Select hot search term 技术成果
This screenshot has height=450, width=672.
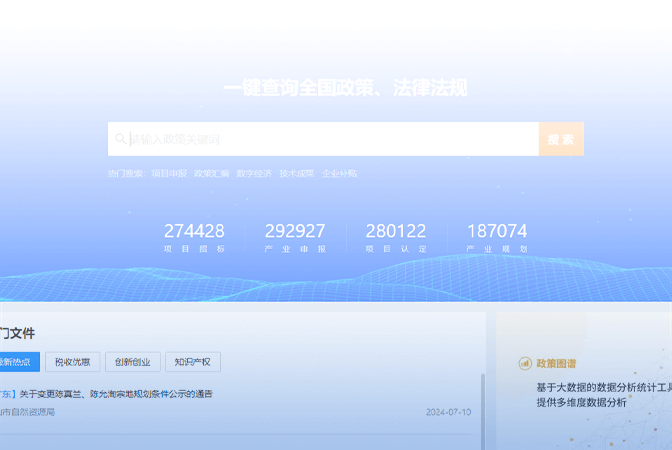coord(296,173)
